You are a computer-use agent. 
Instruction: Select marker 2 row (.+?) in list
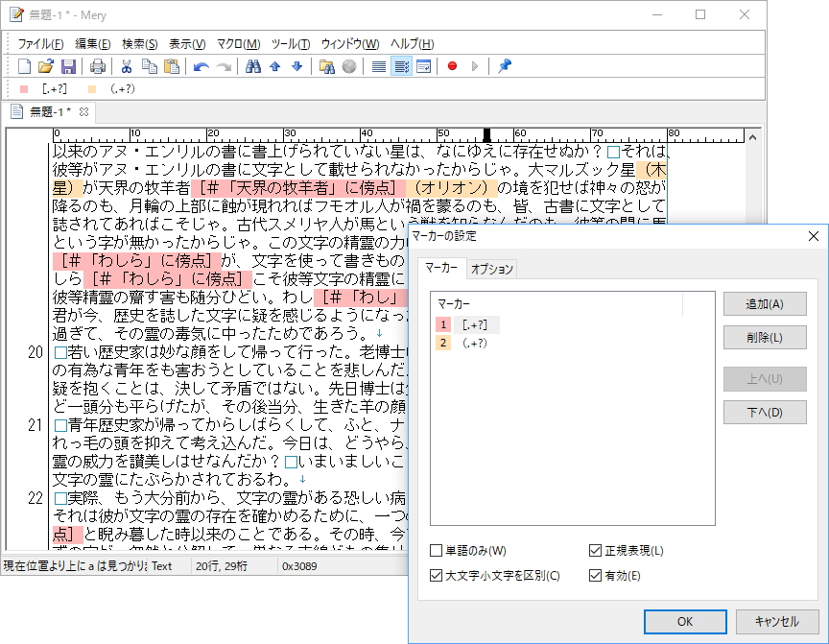(x=474, y=344)
